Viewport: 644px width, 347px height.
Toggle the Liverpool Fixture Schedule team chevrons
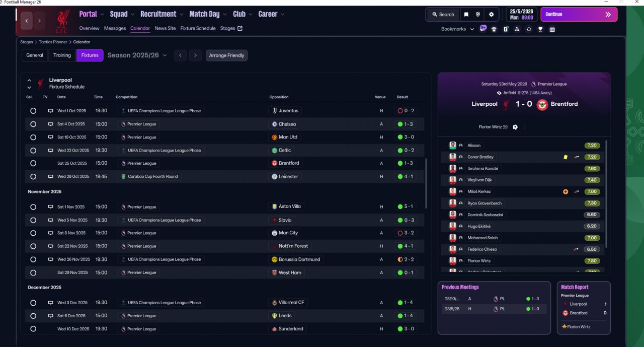coord(29,84)
